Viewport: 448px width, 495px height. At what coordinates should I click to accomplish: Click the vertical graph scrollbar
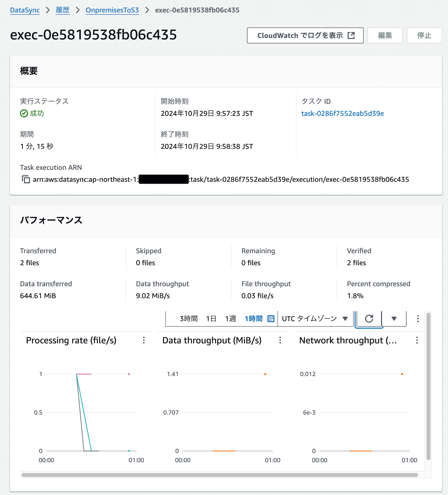[428, 386]
